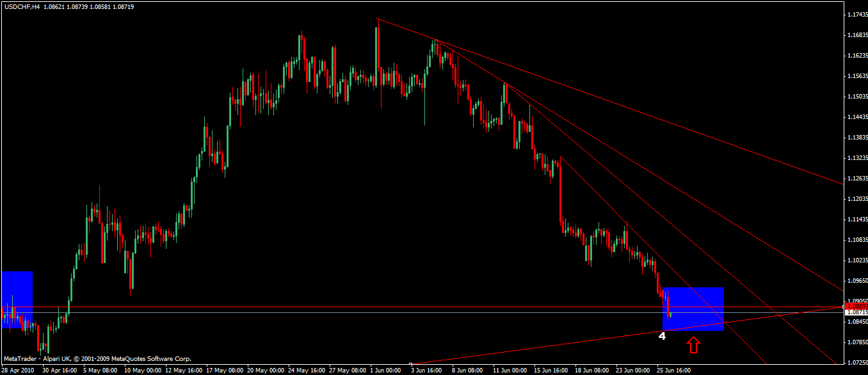Click the MetaTrader Alpari UK copyright text
This screenshot has height=375, width=868.
point(97,359)
